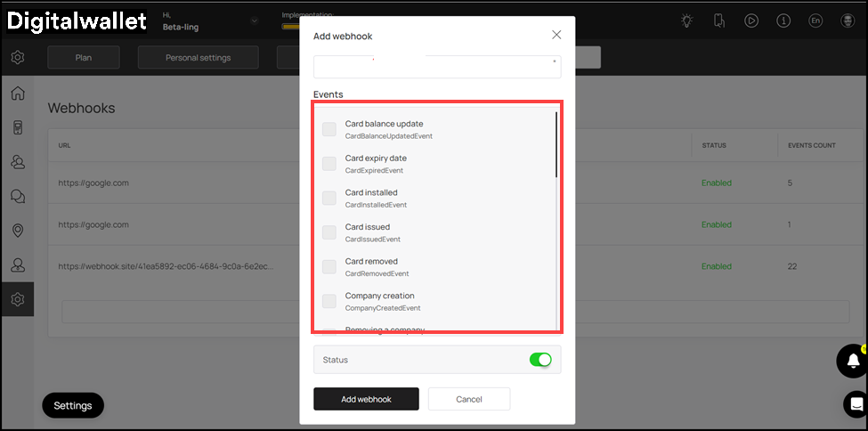Check the Card installed event
Screen dimensions: 868x431
(x=329, y=198)
